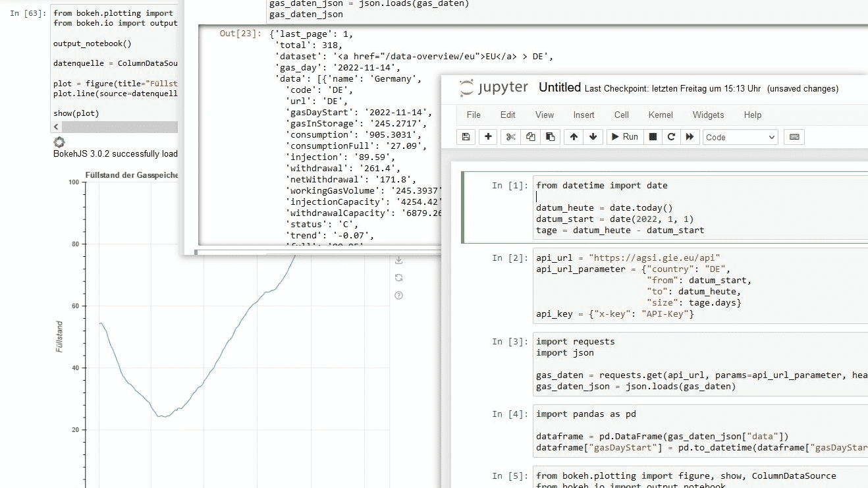Screen dimensions: 868x488
Task: Select the In [2]: prompt label
Action: (x=510, y=258)
